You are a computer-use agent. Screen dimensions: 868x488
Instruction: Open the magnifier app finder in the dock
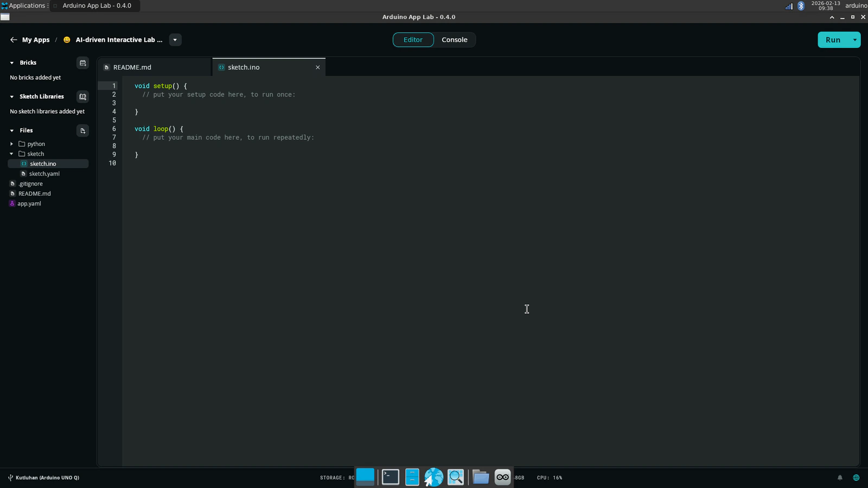[456, 477]
